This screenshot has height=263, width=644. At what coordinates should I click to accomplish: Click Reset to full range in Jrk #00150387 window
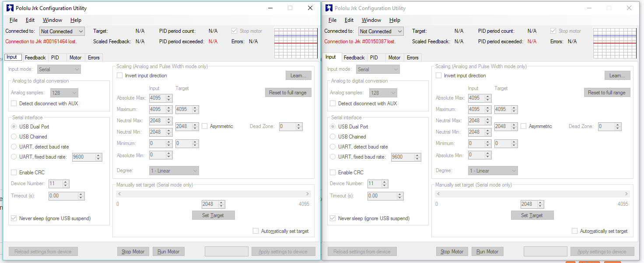coord(607,93)
